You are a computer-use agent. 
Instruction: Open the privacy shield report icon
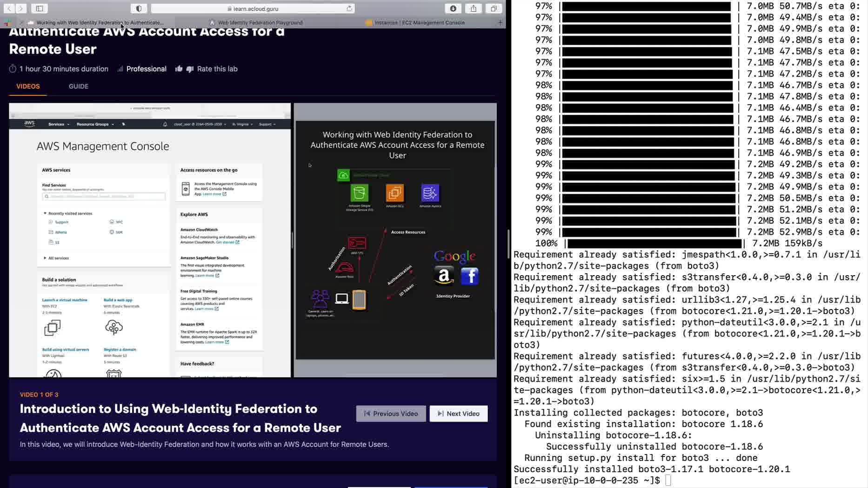click(139, 8)
